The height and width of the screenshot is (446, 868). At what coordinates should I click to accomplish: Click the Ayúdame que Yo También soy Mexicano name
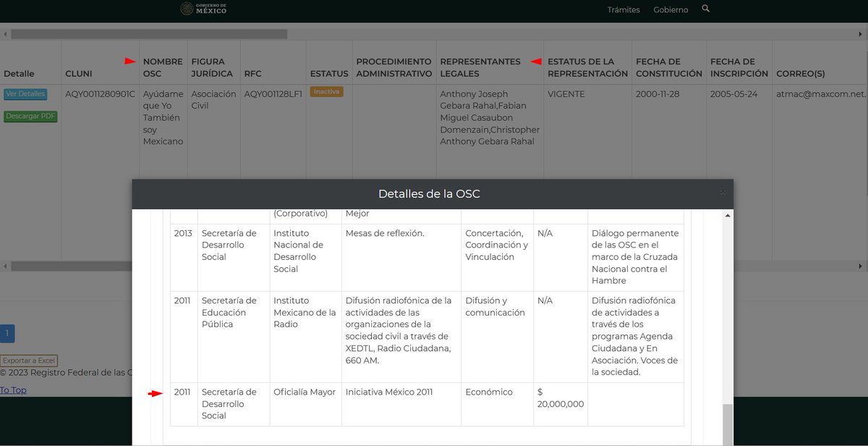(163, 117)
